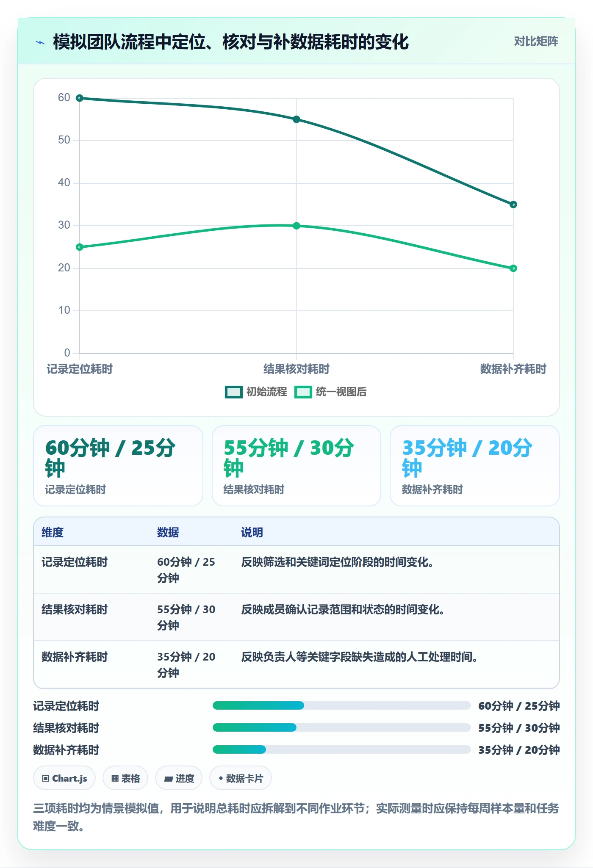Click the progress value 55分钟 / 30分钟

519,728
